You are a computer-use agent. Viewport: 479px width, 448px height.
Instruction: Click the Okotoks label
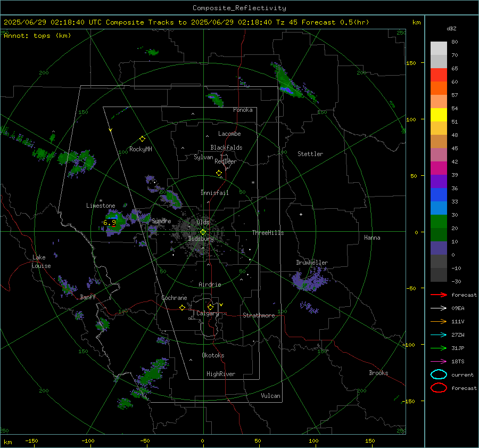pyautogui.click(x=213, y=355)
